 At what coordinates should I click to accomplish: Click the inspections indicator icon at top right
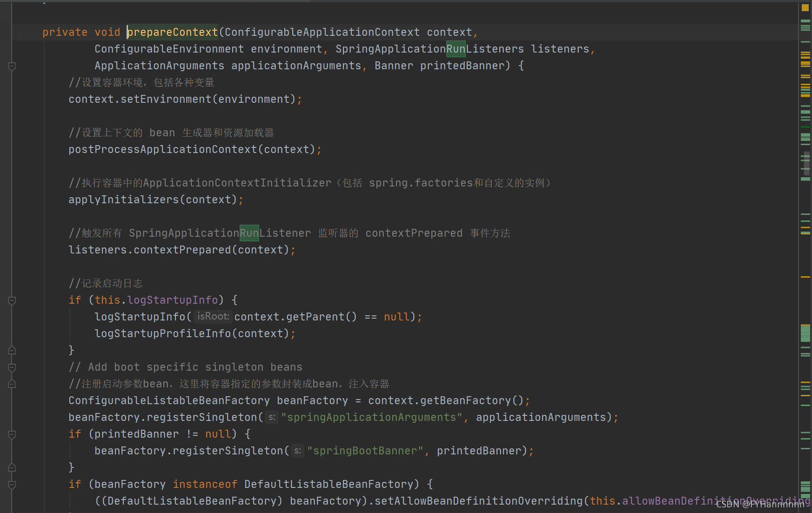click(805, 7)
